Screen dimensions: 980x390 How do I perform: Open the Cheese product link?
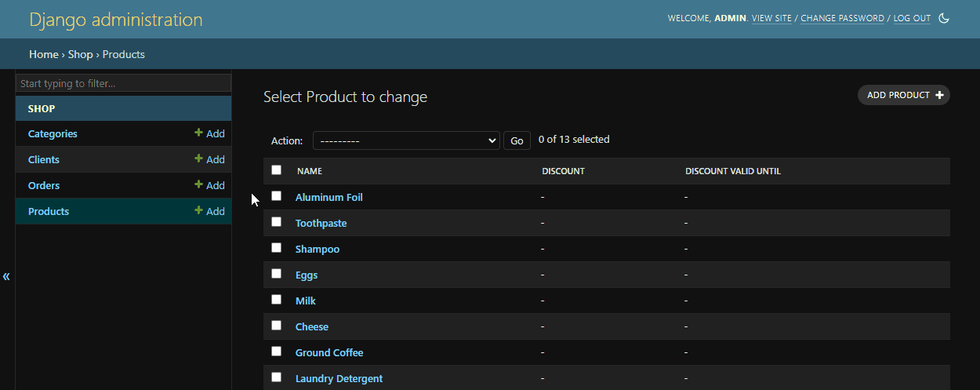[x=312, y=326]
